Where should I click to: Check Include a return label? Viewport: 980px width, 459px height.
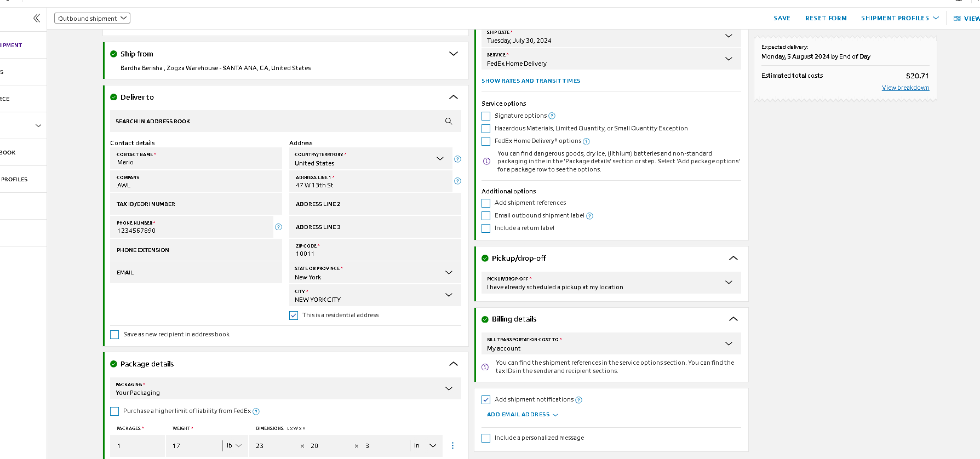click(x=486, y=228)
